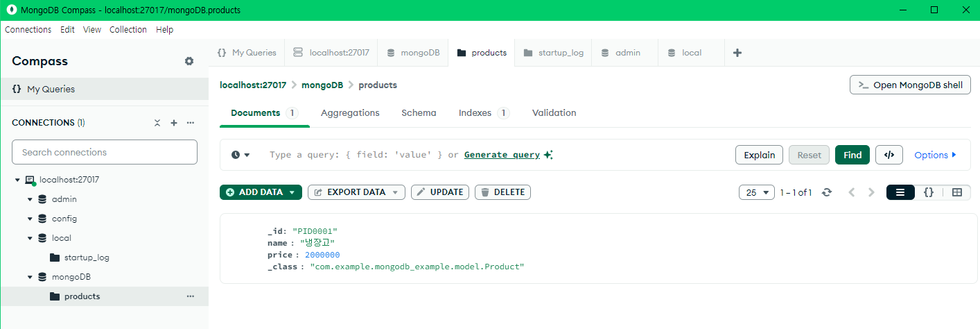Click Explain button

(x=759, y=155)
